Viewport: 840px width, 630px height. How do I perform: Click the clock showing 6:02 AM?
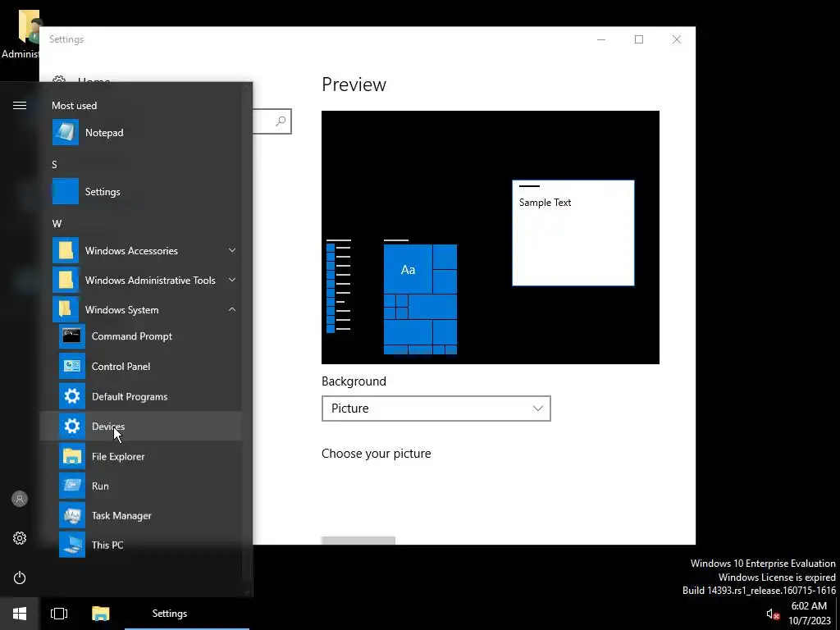click(808, 606)
